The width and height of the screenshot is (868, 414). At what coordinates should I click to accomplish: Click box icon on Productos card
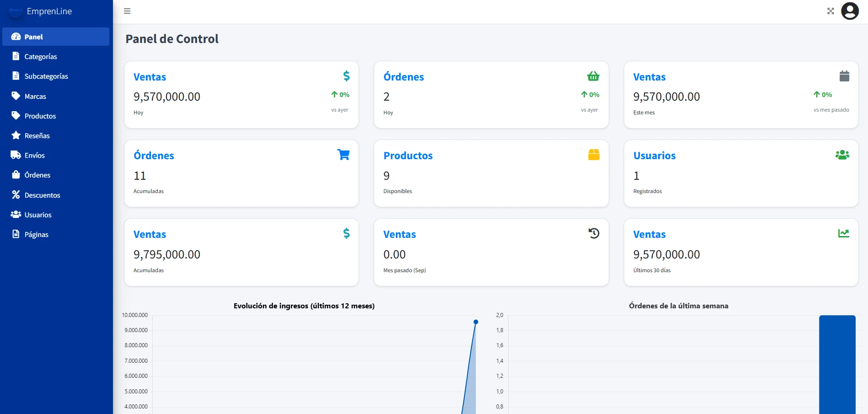[x=594, y=155]
